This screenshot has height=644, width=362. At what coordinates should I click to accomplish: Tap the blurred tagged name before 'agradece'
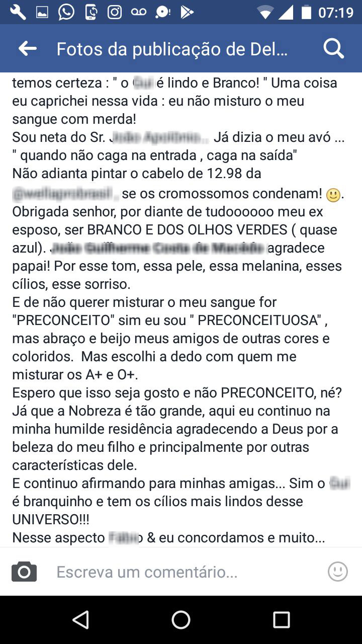click(x=158, y=248)
